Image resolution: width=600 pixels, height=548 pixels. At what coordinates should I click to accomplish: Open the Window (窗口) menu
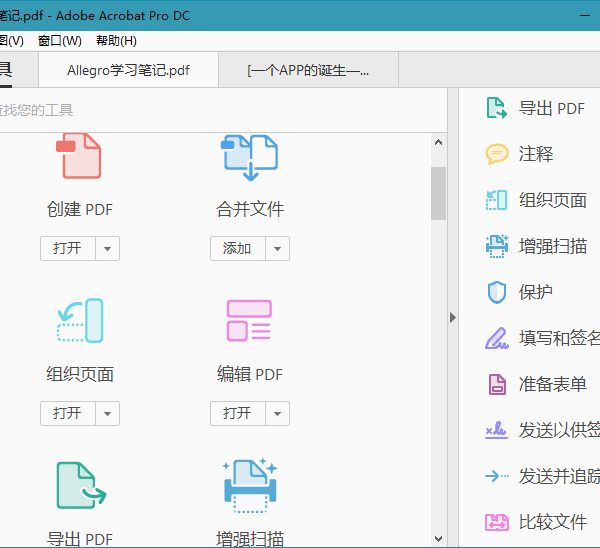60,41
